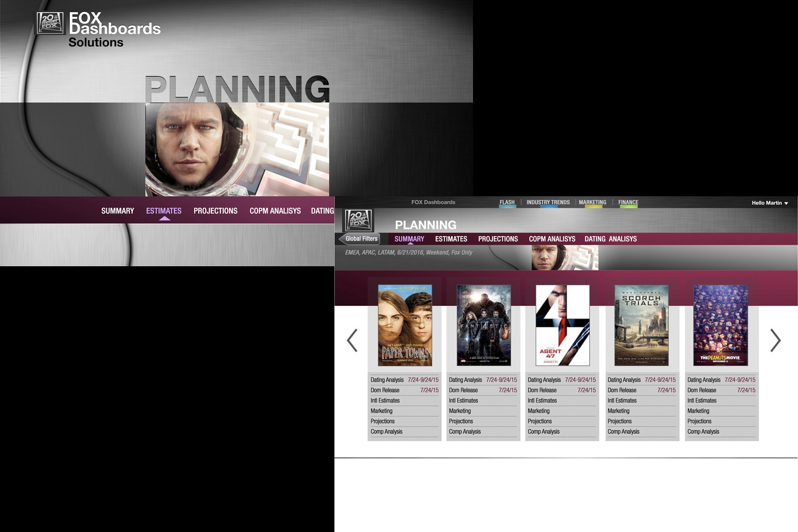Open Comp Analysis under Paper Towns
Image resolution: width=798 pixels, height=532 pixels.
tap(404, 432)
